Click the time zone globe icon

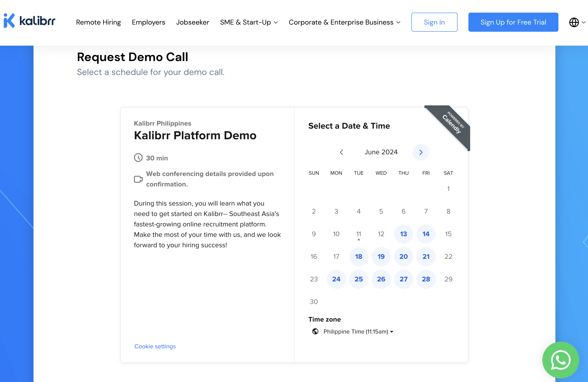click(315, 331)
